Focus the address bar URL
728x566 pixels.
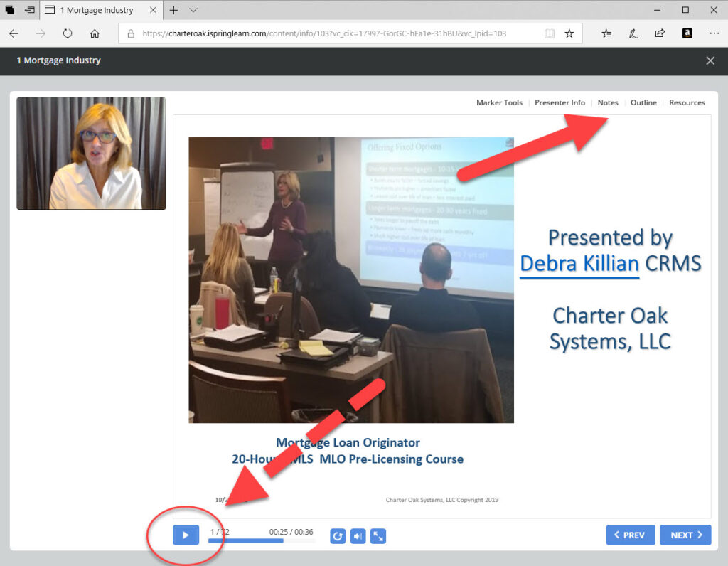click(x=324, y=33)
